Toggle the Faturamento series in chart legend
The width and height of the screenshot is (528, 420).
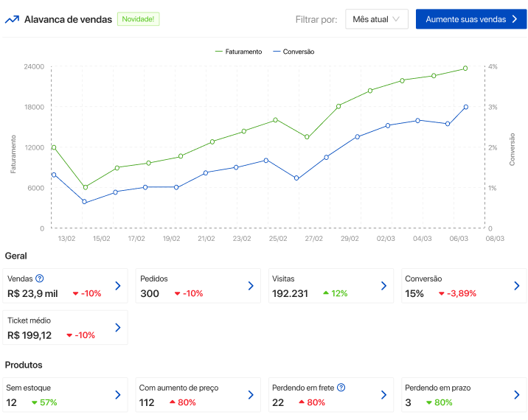coord(239,52)
